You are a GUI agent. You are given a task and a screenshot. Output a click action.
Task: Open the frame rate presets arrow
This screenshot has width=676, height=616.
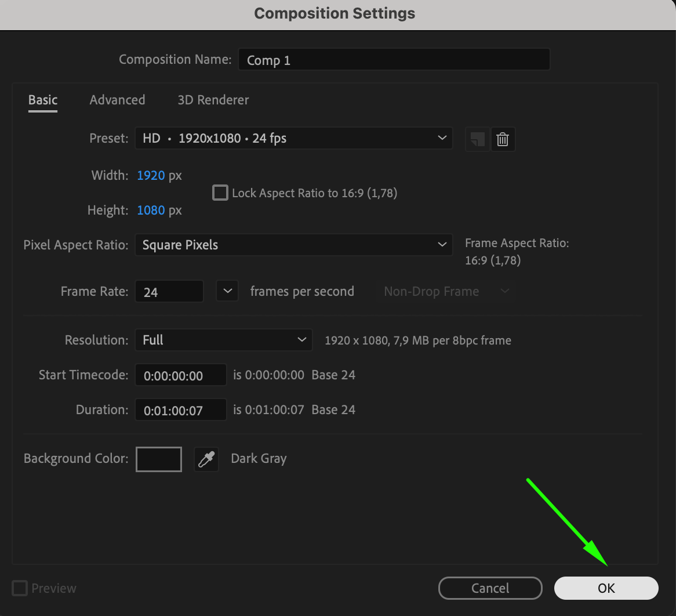[x=227, y=291]
